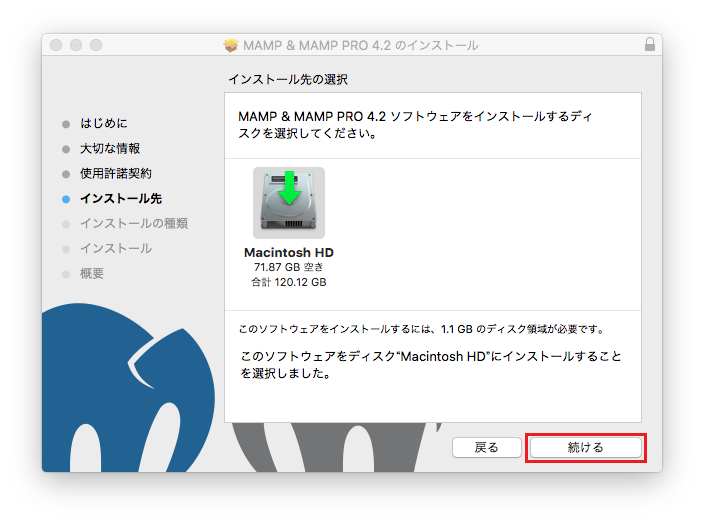Click the 71.87 GB 空き text
This screenshot has height=522, width=704.
tap(288, 268)
